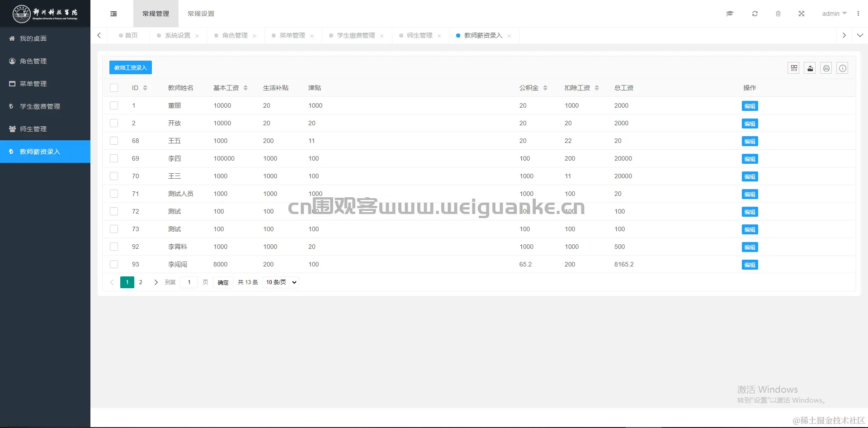Click 编辑 for the 李霄科 row
The height and width of the screenshot is (428, 868).
click(x=750, y=247)
